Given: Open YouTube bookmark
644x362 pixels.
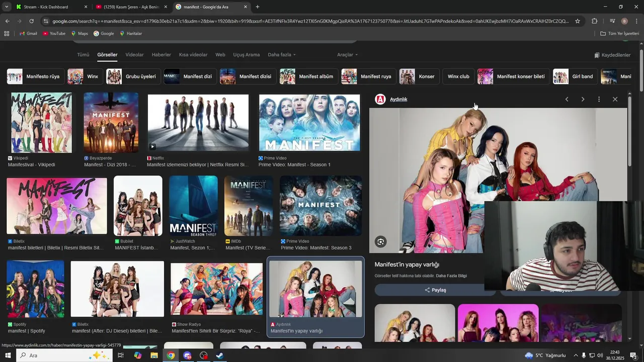Looking at the screenshot, I should [x=54, y=33].
